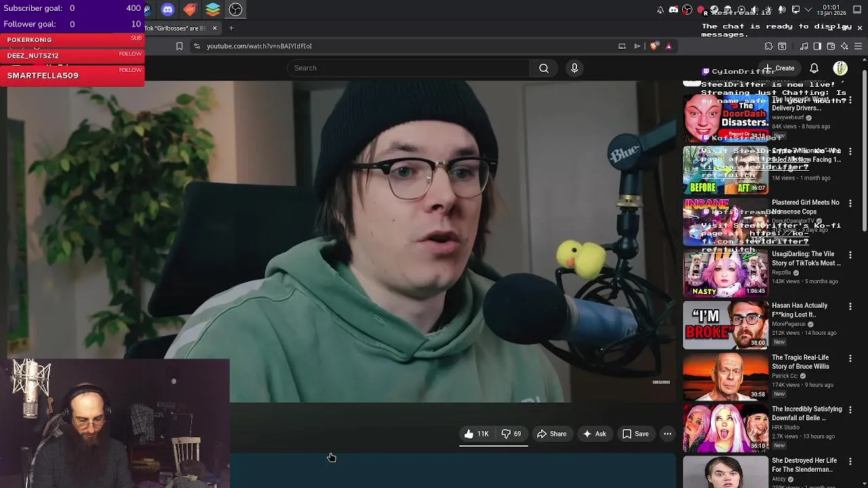Open options for Bruce Willis video

point(850,358)
